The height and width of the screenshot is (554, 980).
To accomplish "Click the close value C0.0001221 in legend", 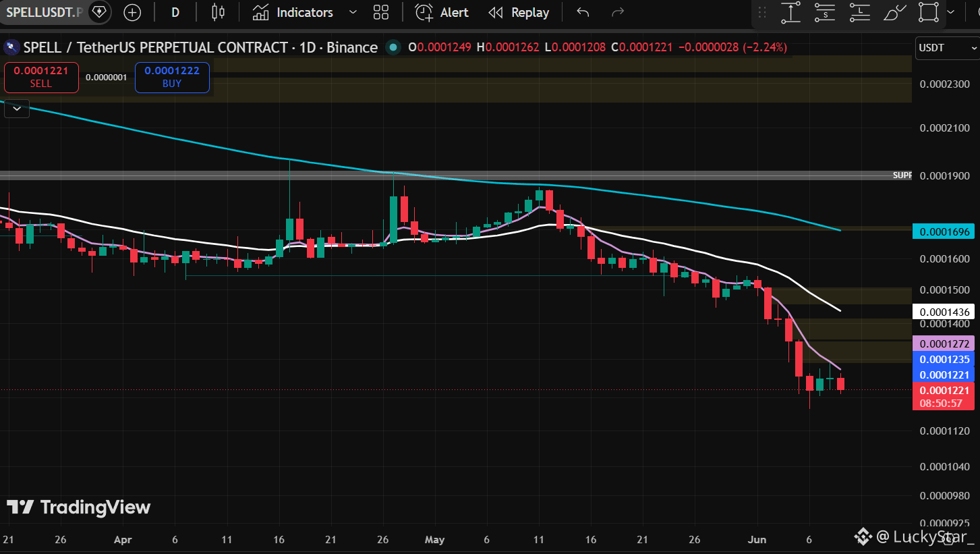I will (641, 48).
